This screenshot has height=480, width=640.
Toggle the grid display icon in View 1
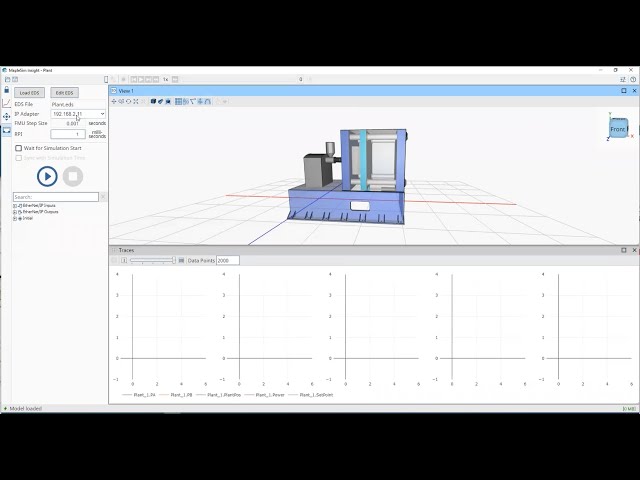point(178,101)
